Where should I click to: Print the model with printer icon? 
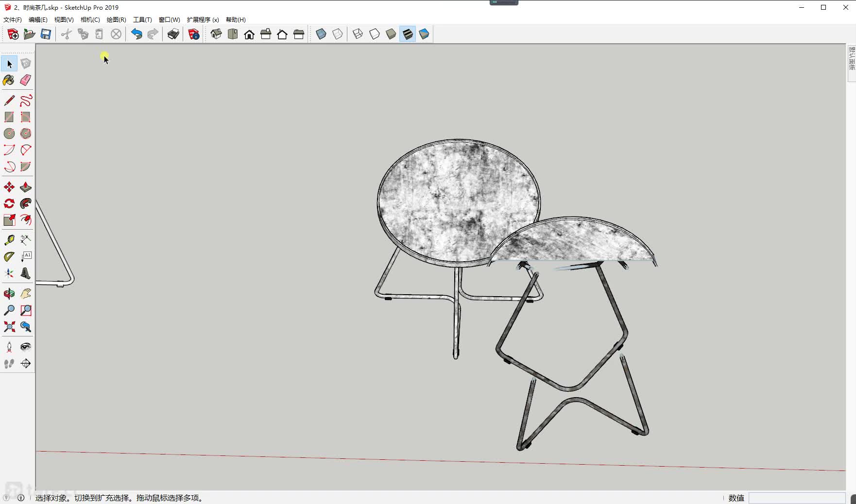tap(173, 34)
